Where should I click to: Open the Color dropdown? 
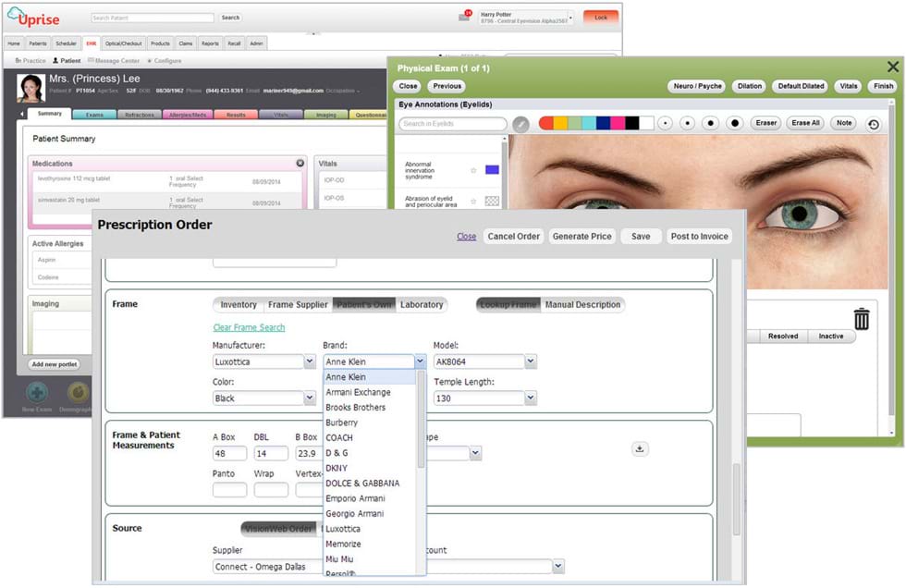click(x=310, y=398)
